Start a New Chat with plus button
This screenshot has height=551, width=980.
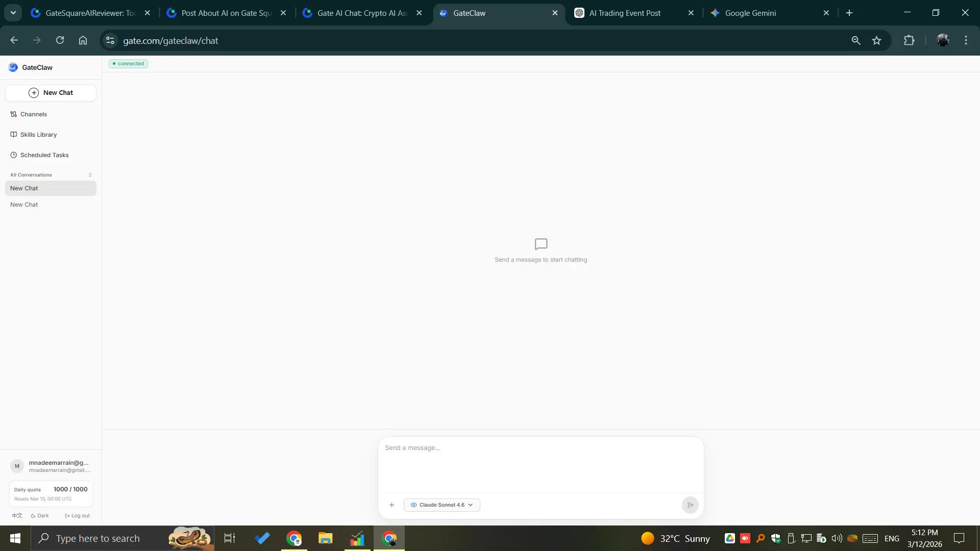51,93
